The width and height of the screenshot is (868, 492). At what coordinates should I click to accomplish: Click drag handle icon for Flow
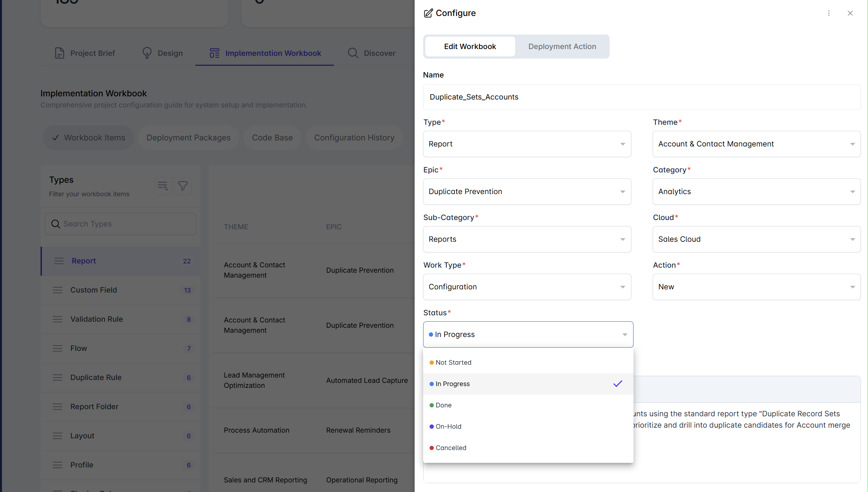(x=58, y=348)
